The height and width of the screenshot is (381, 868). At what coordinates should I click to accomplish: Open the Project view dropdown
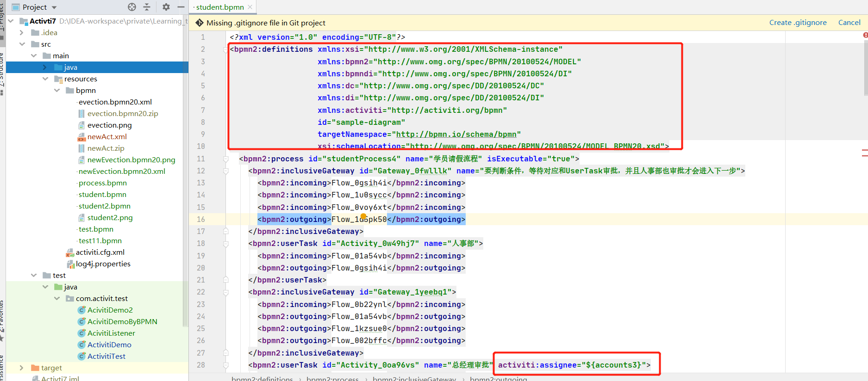(x=54, y=7)
